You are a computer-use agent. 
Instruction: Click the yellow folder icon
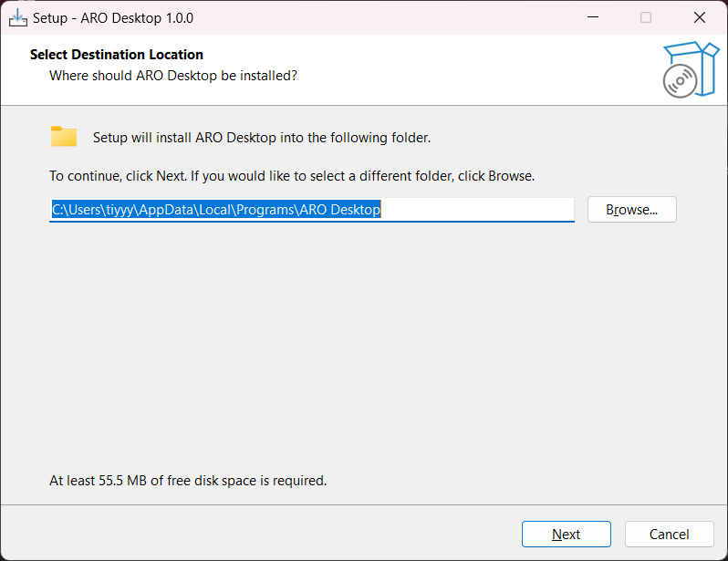pos(64,137)
